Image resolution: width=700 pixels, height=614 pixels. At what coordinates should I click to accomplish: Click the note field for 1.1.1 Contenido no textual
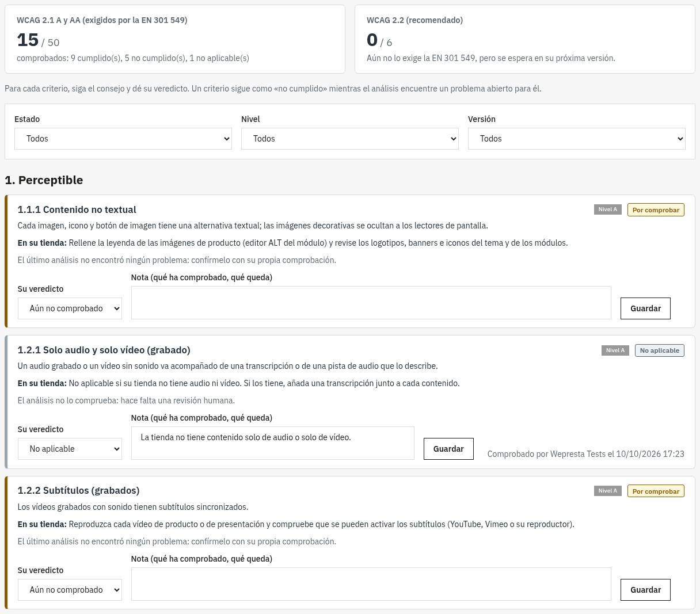tap(371, 303)
